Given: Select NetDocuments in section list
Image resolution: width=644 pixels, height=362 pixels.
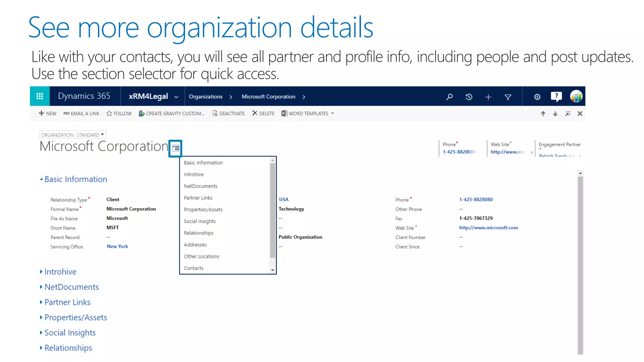Looking at the screenshot, I should pyautogui.click(x=201, y=186).
